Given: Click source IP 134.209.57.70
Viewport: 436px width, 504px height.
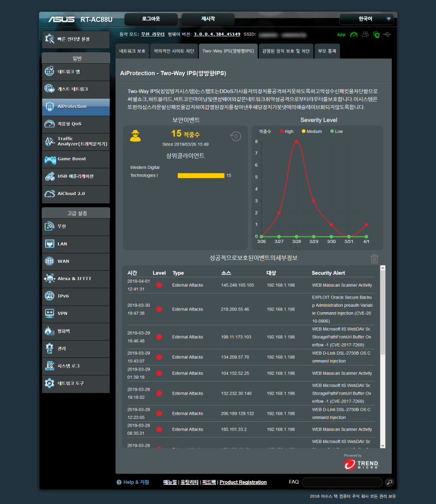Looking at the screenshot, I should [235, 357].
